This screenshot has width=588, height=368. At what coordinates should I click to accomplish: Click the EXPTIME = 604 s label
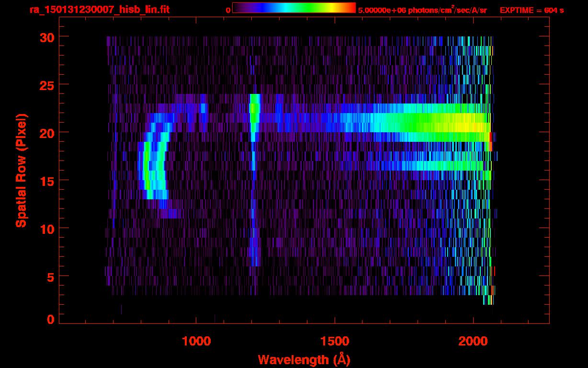point(531,10)
